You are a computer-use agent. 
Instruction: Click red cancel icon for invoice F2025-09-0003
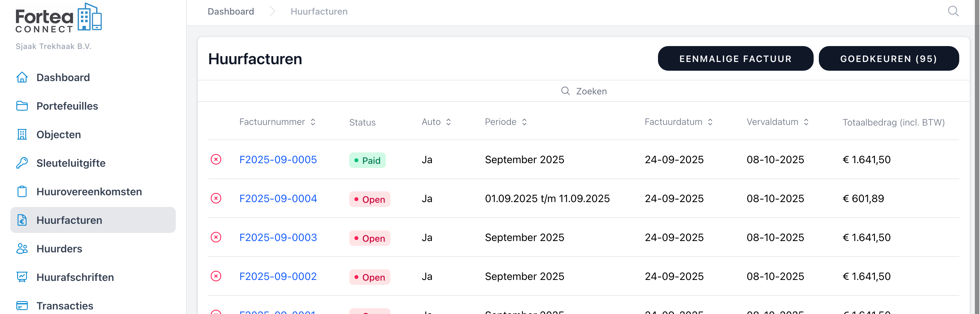coord(216,237)
